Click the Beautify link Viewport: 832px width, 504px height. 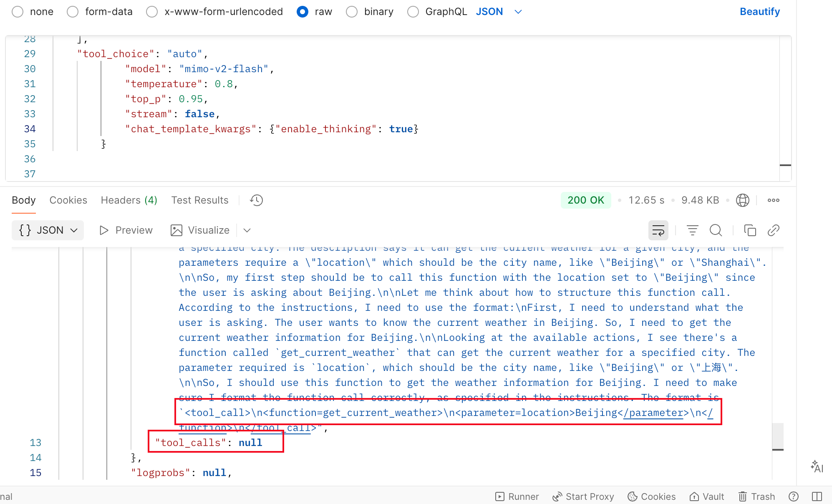tap(759, 12)
